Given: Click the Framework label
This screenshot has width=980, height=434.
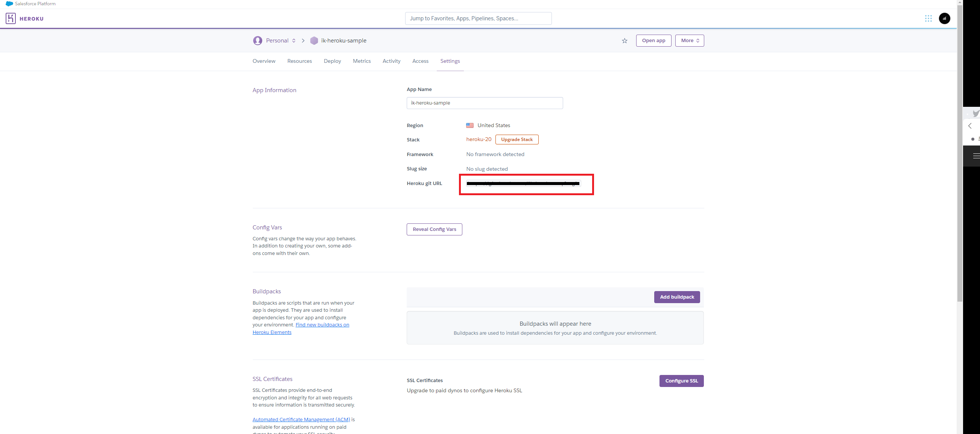Looking at the screenshot, I should pos(419,155).
